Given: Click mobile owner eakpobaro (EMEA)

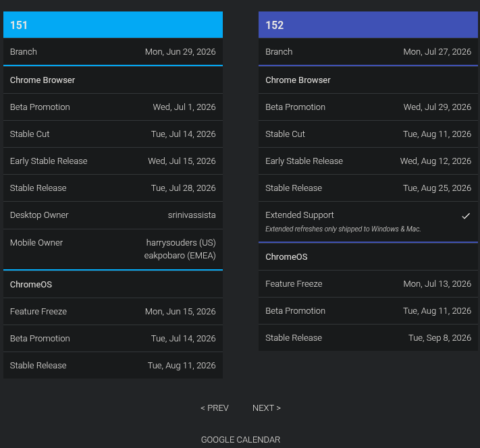Looking at the screenshot, I should (180, 256).
